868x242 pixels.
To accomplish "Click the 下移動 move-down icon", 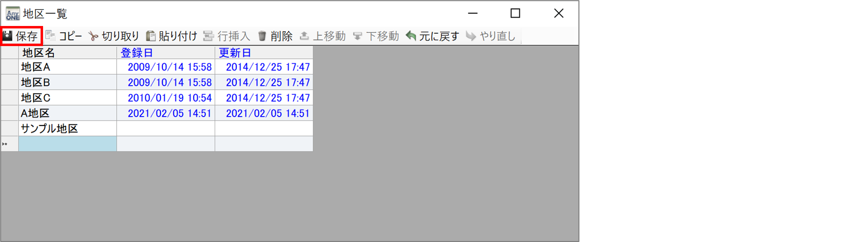I will pos(357,36).
